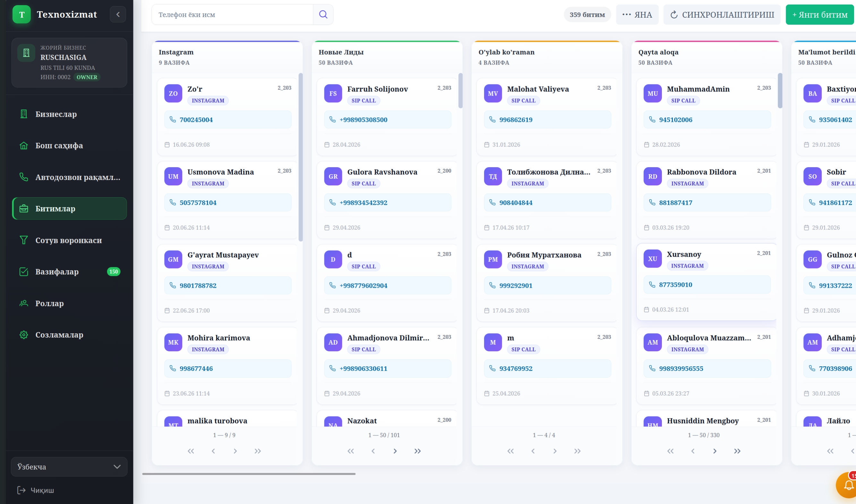Screen dimensions: 856x504
Task: Call 996862619 for Malohat Valiyeva
Action: 547,120
